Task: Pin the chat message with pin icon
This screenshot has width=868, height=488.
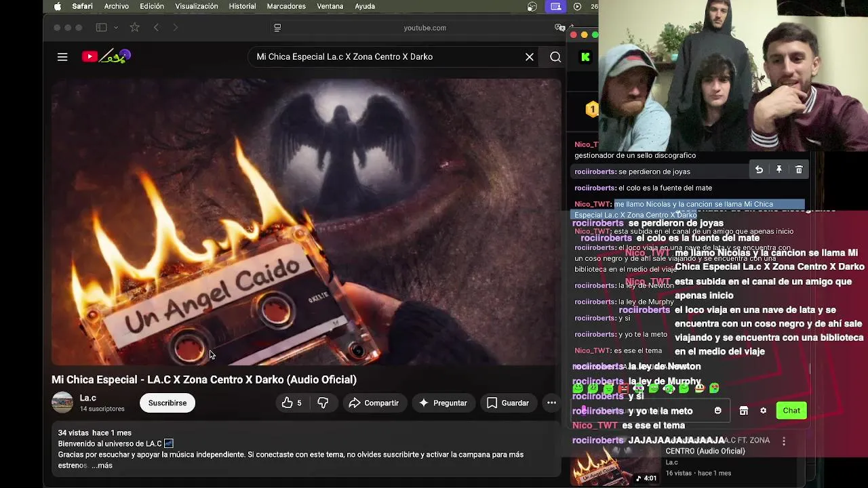Action: click(779, 170)
